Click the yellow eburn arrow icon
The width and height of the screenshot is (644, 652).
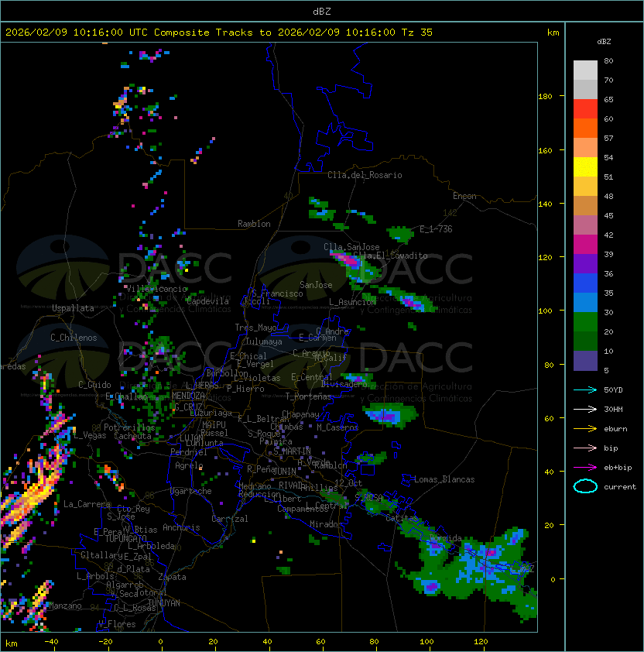(585, 429)
